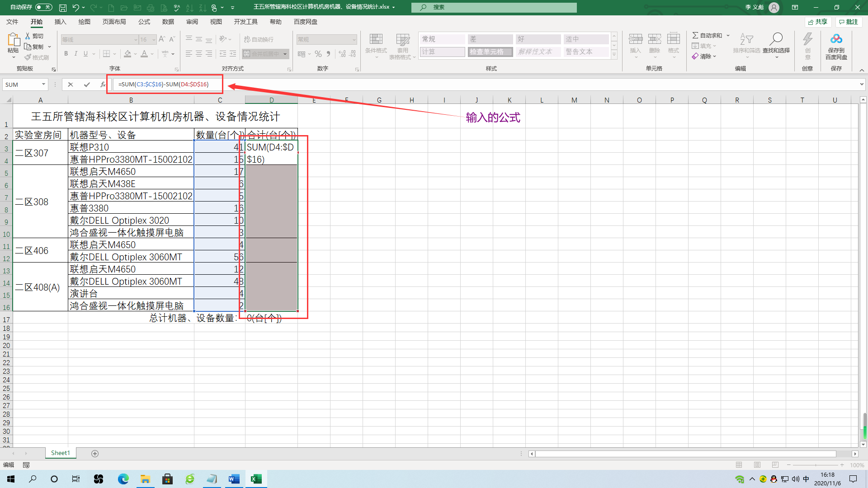Click AutoSum (自动求和) button
The image size is (868, 488).
(x=707, y=35)
